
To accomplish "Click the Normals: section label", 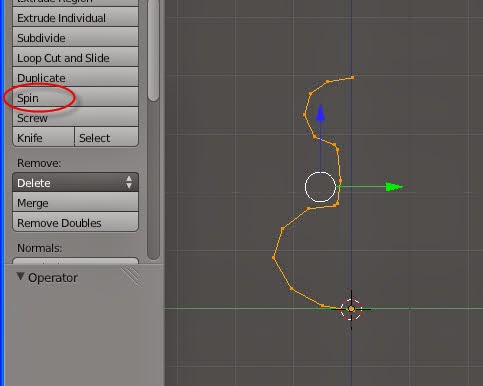I will point(39,248).
